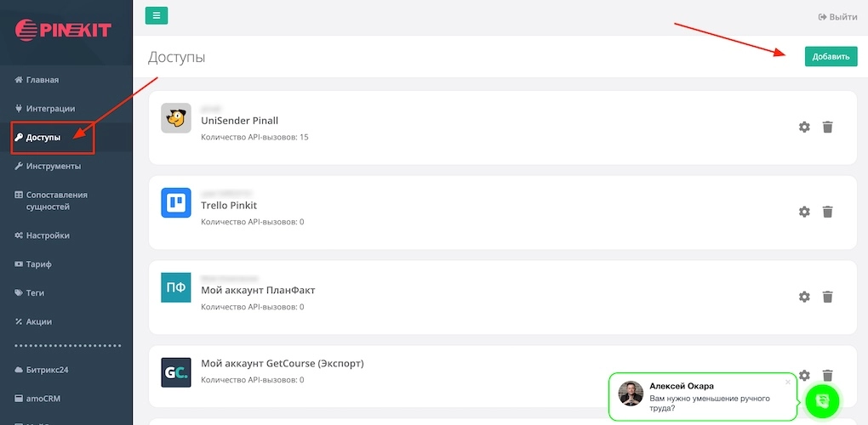868x425 pixels.
Task: Delete the UniSender Pinall access
Action: (x=827, y=127)
